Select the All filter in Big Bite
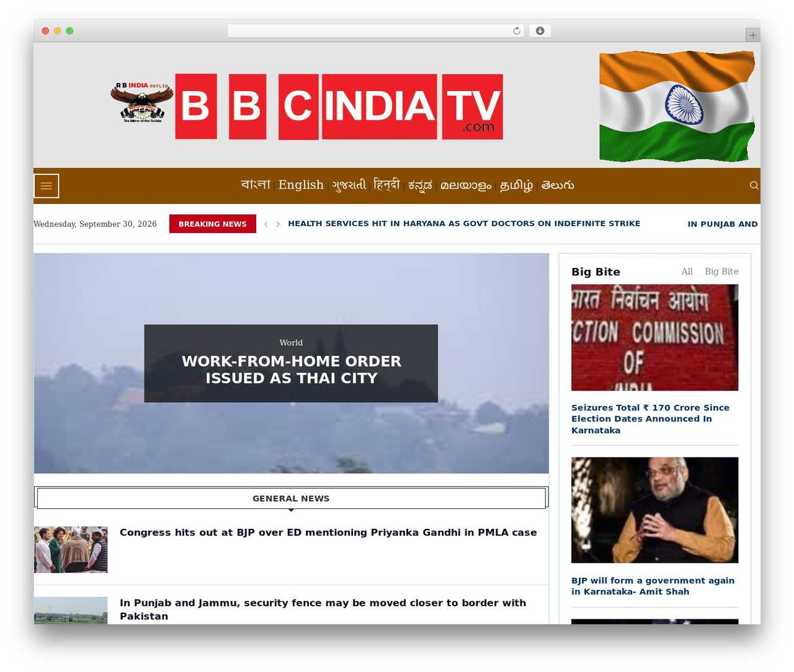Viewport: 794px width, 672px height. [687, 272]
